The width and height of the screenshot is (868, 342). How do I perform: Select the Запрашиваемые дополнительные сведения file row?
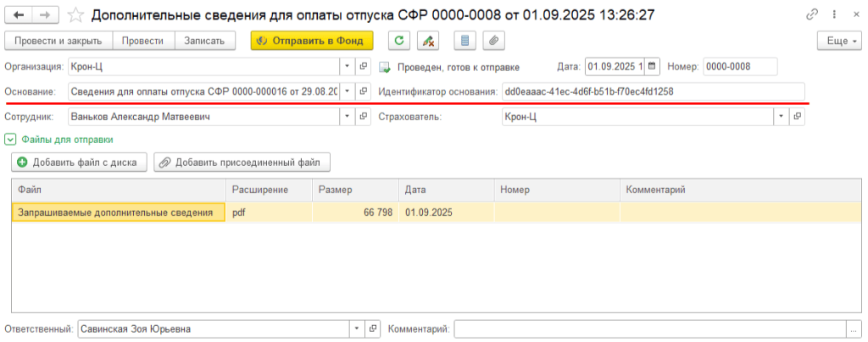[x=437, y=212]
